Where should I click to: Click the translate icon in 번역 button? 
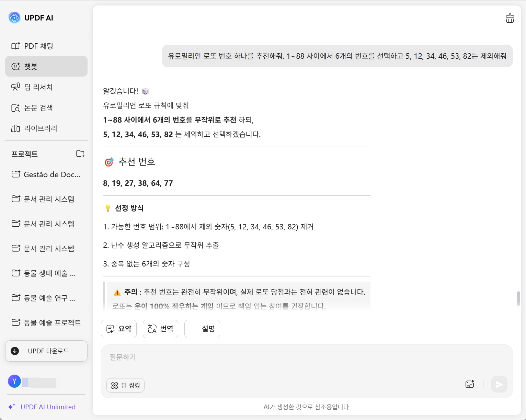[x=152, y=329]
